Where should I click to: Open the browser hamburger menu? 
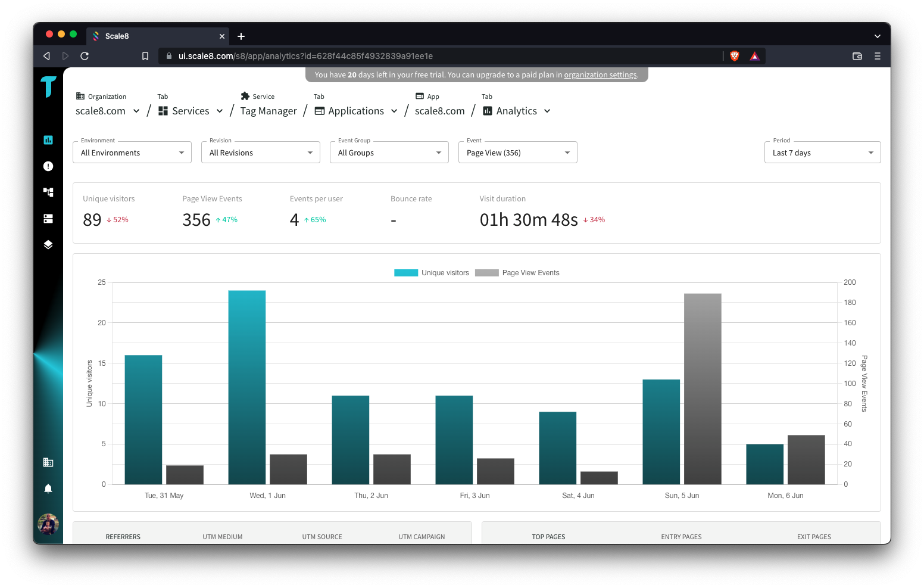click(x=877, y=56)
